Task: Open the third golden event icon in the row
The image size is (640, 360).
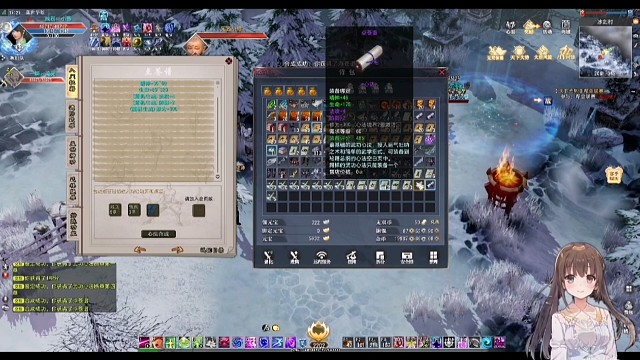Action: pos(542,53)
